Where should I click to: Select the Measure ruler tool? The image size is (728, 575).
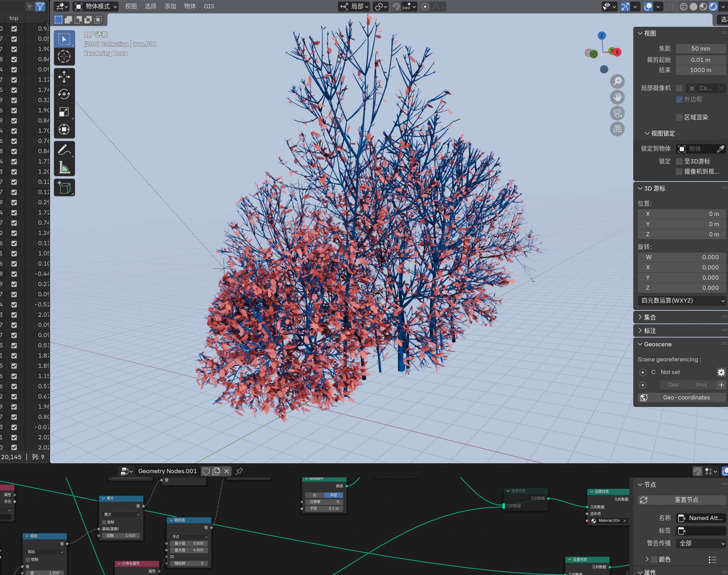click(x=64, y=167)
